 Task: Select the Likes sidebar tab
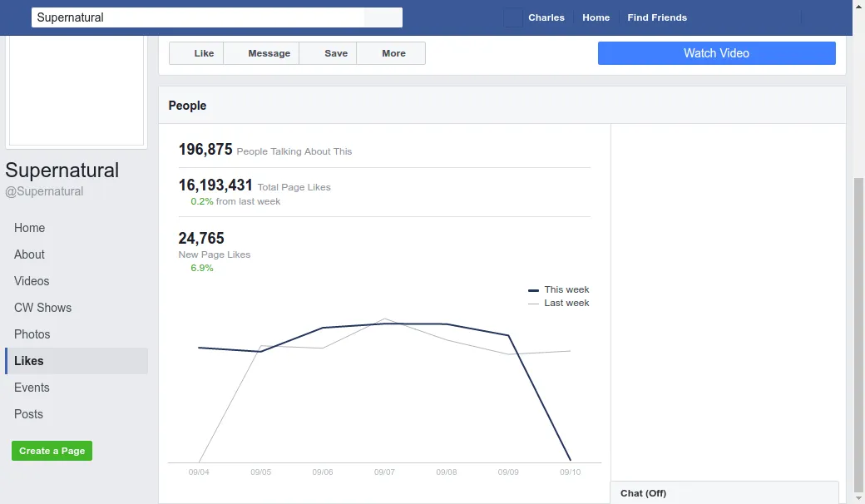tap(77, 361)
